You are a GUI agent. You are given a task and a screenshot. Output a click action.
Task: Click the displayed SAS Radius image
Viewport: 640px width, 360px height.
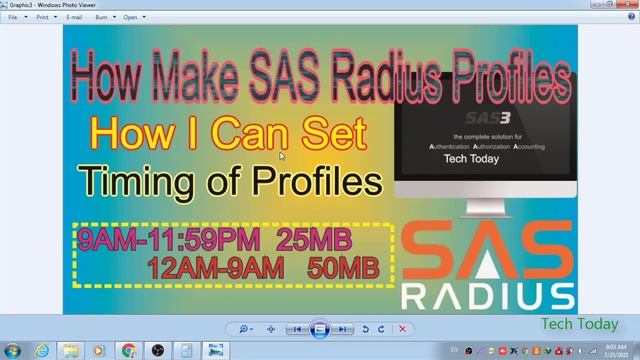pyautogui.click(x=320, y=169)
